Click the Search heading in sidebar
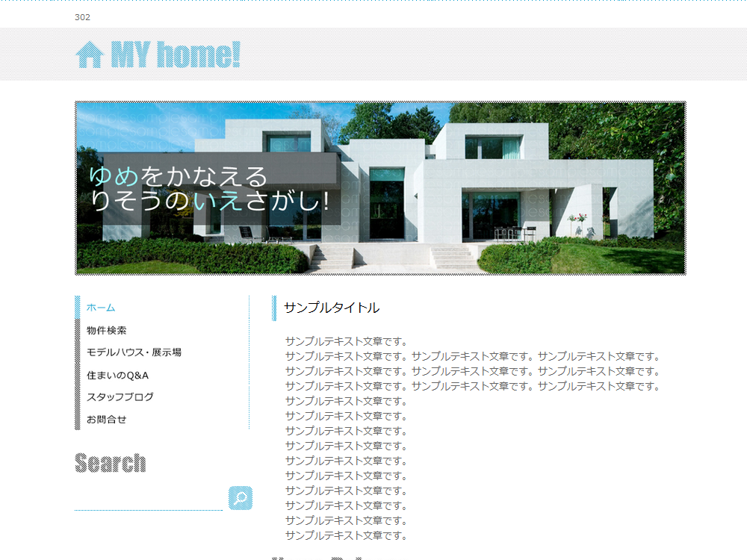 [x=111, y=463]
